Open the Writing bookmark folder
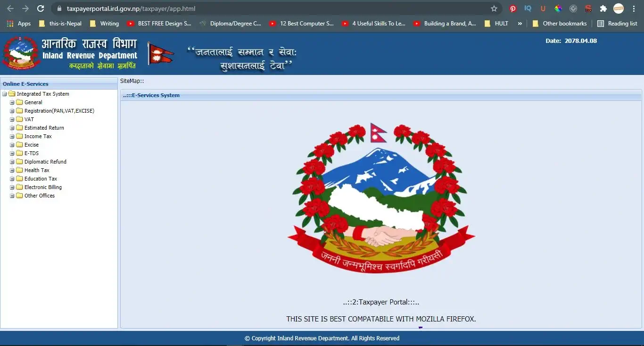The image size is (644, 346). (x=104, y=24)
